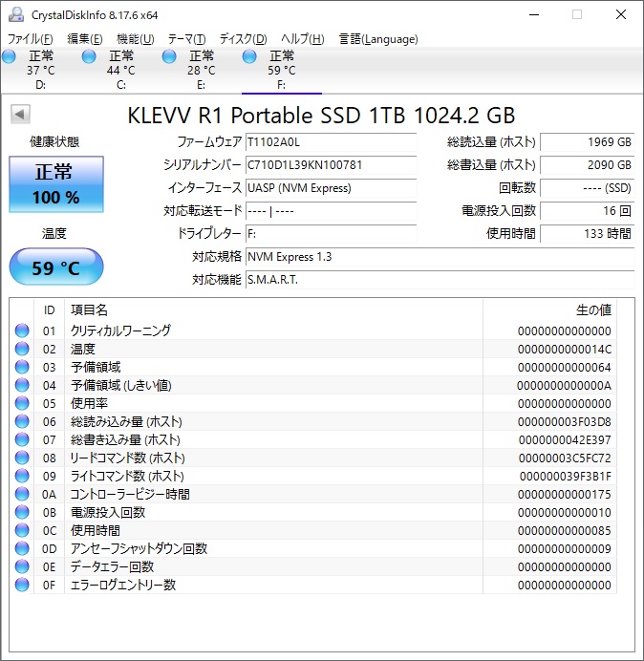Click the blue orb of disk C: tab
The height and width of the screenshot is (661, 644).
point(89,56)
